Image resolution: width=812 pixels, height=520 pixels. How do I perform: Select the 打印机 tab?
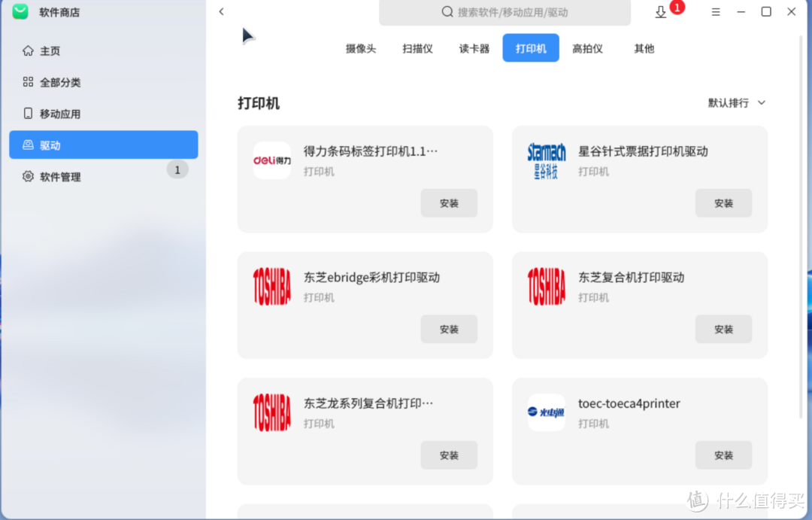531,47
